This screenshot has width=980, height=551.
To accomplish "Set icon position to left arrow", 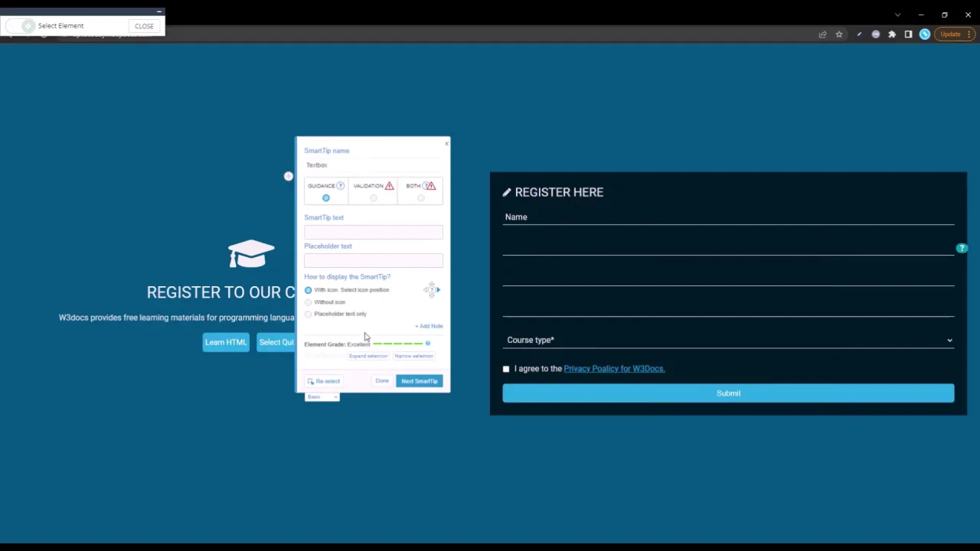I will click(425, 290).
